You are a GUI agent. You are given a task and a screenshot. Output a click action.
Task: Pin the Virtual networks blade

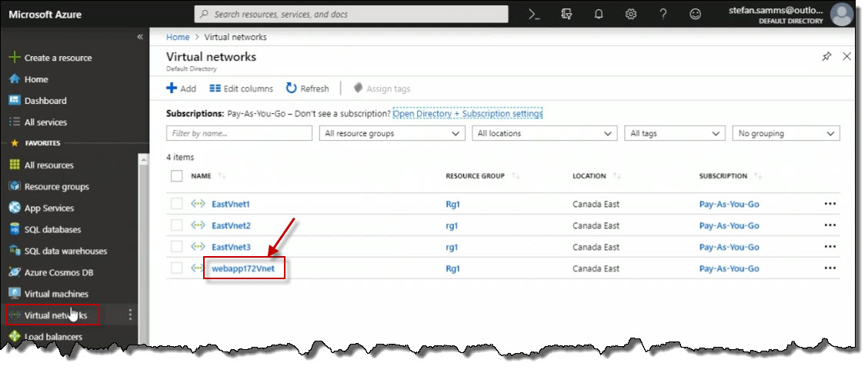[x=826, y=56]
